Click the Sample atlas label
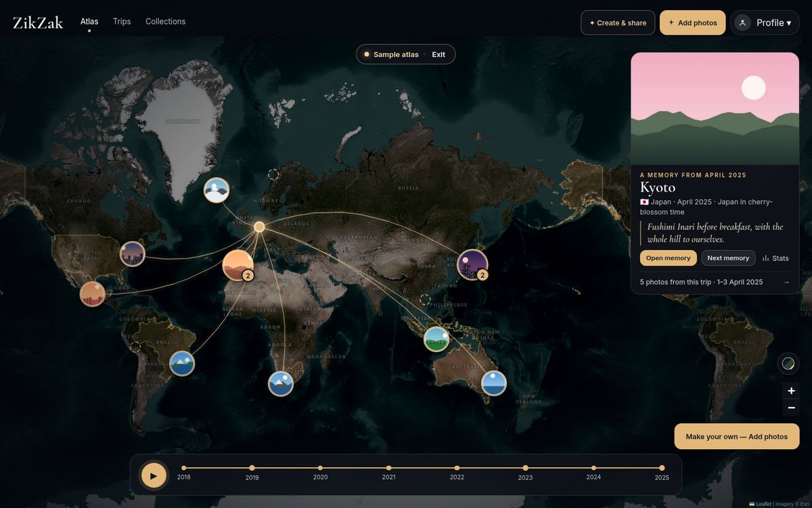 (396, 54)
